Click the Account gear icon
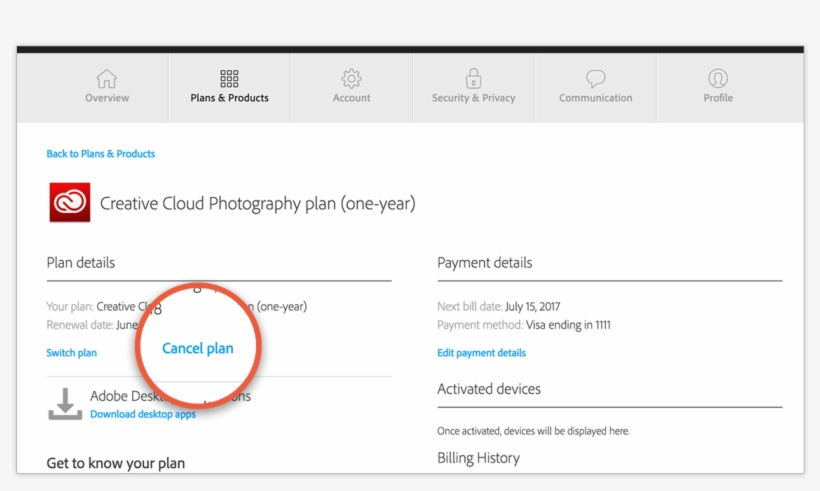The height and width of the screenshot is (491, 820). tap(351, 78)
